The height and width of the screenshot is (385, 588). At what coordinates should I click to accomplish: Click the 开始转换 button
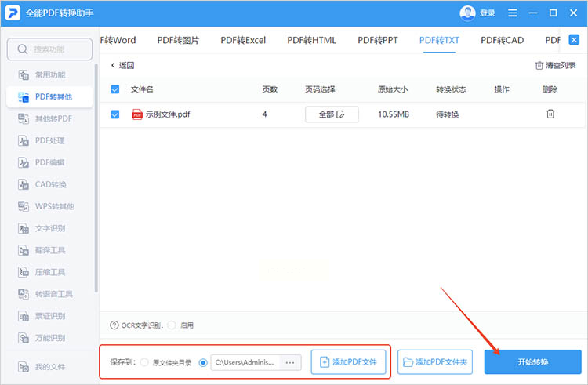532,361
